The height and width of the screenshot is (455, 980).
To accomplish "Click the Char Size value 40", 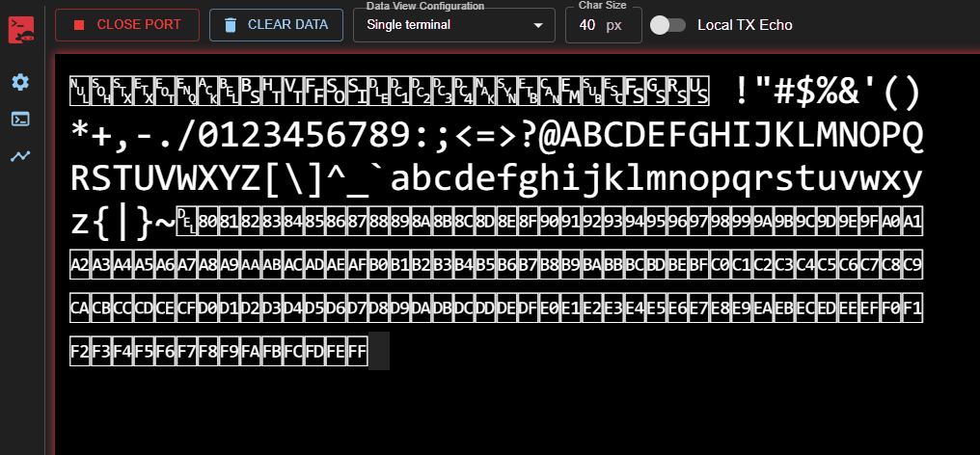I will coord(587,25).
